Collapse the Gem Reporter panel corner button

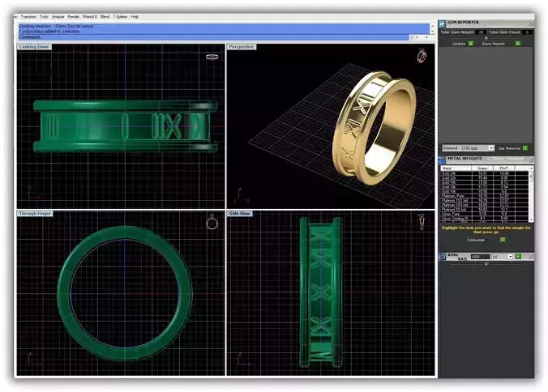pyautogui.click(x=531, y=23)
